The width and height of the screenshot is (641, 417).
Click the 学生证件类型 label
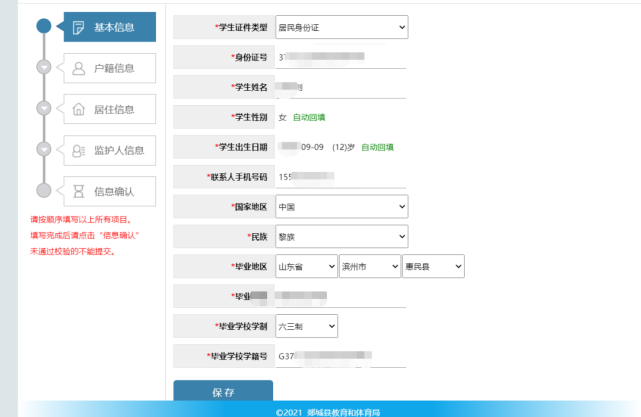click(243, 27)
